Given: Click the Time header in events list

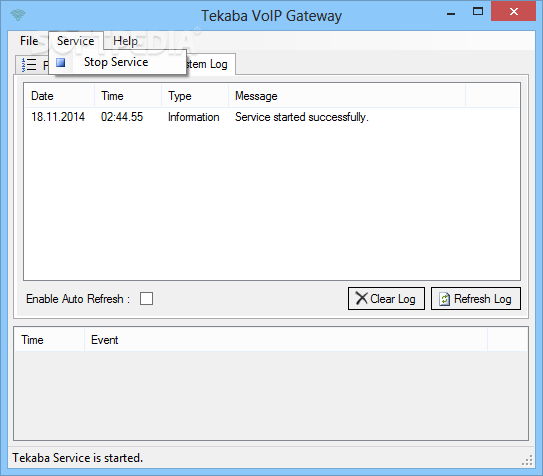Looking at the screenshot, I should (50, 340).
